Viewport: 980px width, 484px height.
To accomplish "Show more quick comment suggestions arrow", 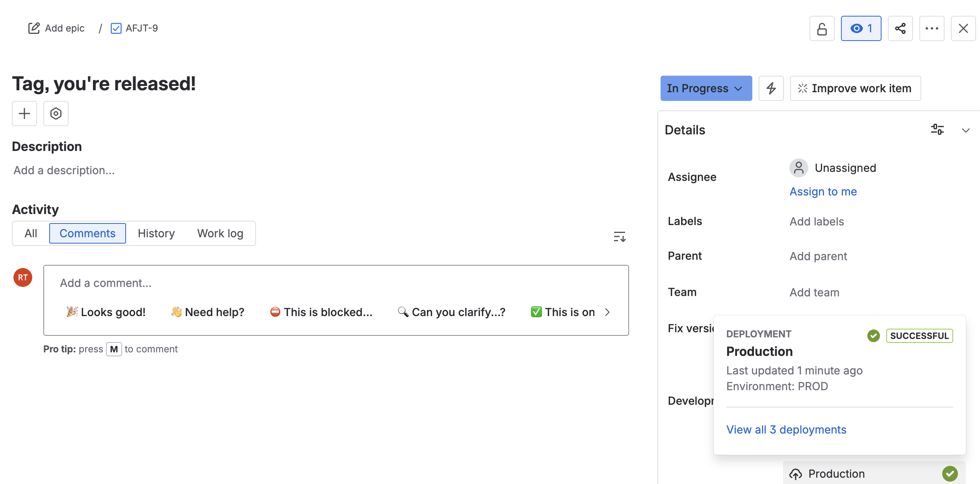I will [607, 312].
